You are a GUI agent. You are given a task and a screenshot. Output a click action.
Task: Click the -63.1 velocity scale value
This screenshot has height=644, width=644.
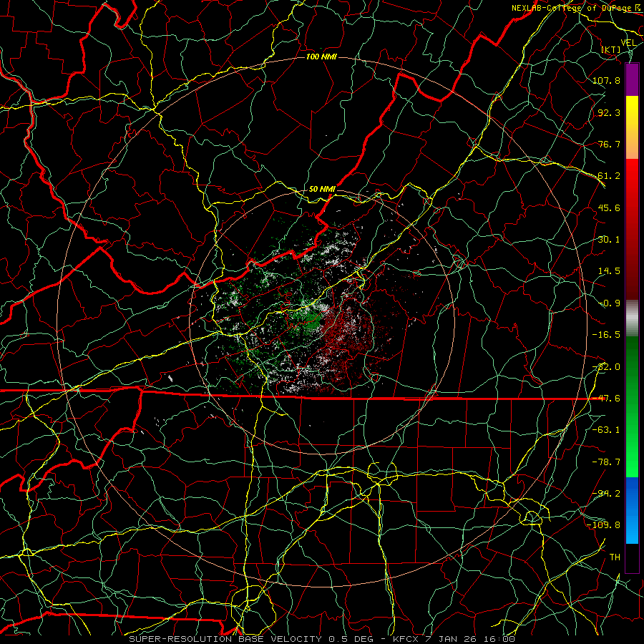coord(606,430)
